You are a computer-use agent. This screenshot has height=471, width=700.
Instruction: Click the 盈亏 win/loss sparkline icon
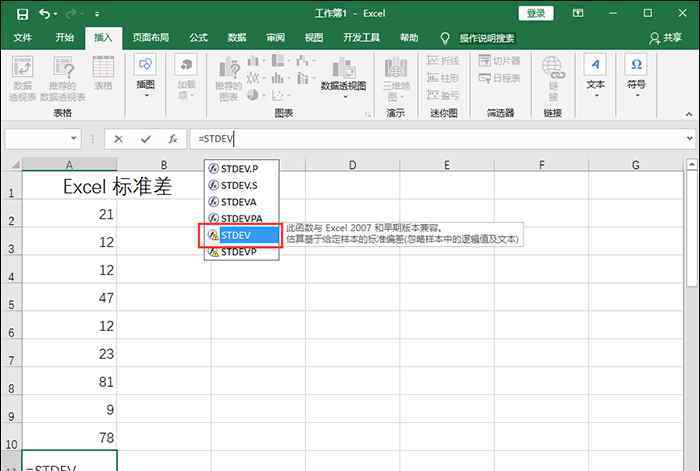(443, 95)
